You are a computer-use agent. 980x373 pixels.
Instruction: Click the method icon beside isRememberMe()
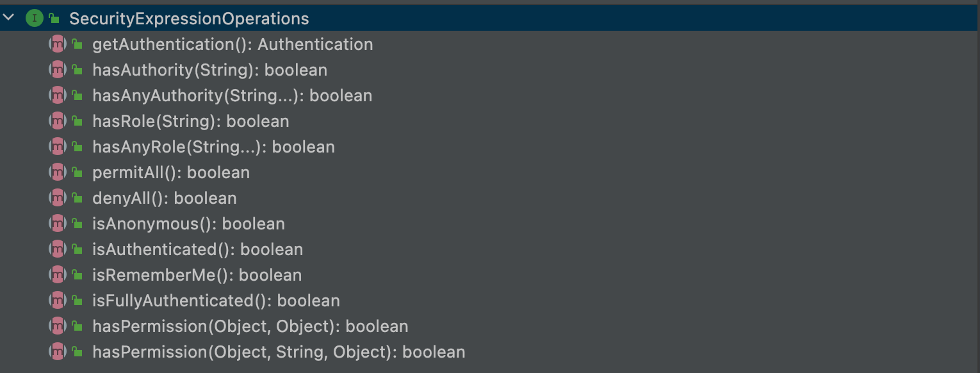tap(58, 275)
